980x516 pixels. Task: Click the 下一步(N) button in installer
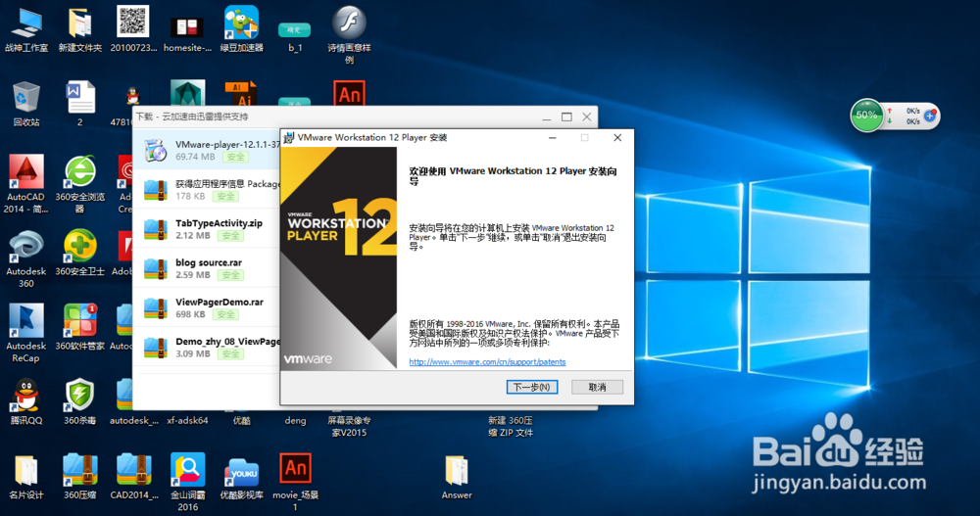pos(532,388)
